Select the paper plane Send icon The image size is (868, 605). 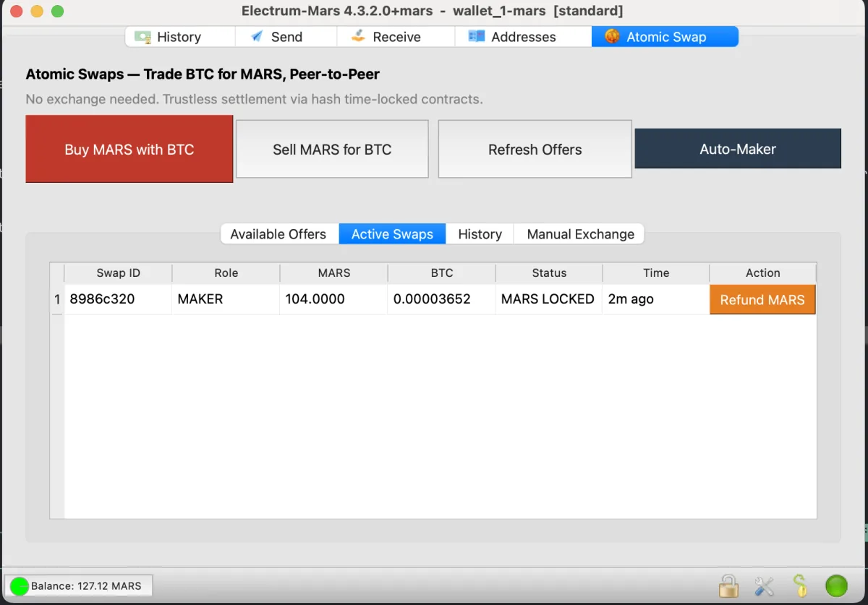(255, 36)
